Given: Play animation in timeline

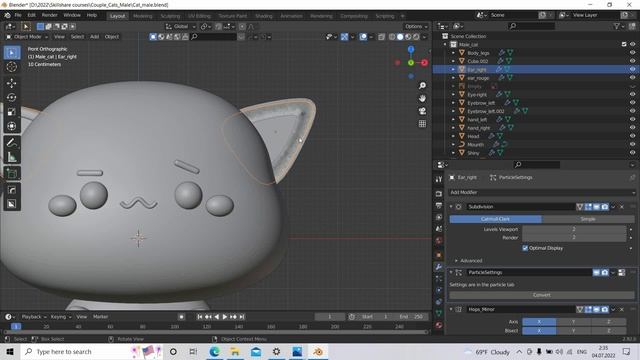Looking at the screenshot, I should click(224, 317).
